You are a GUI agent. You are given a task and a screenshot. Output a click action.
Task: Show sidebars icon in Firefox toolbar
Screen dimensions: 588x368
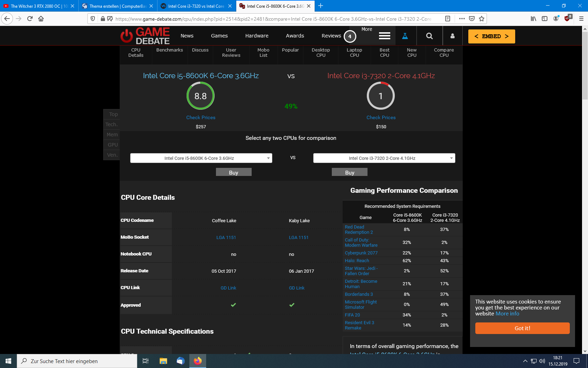(x=545, y=19)
